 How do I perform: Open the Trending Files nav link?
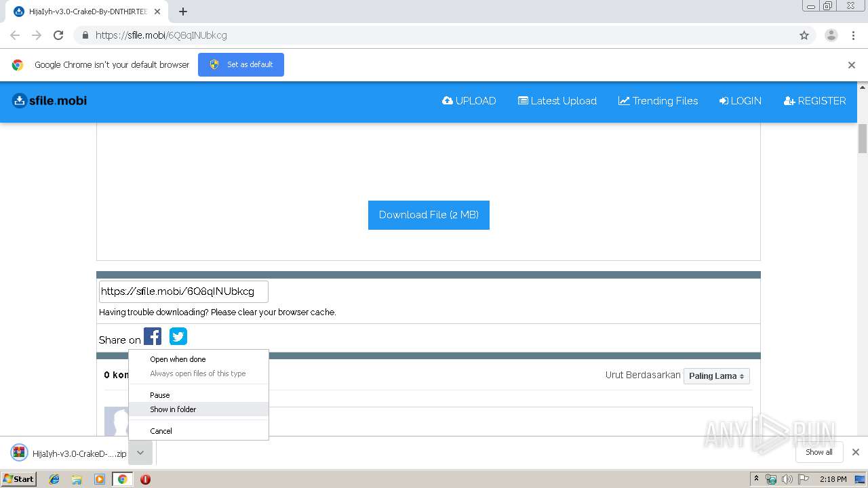pyautogui.click(x=658, y=101)
